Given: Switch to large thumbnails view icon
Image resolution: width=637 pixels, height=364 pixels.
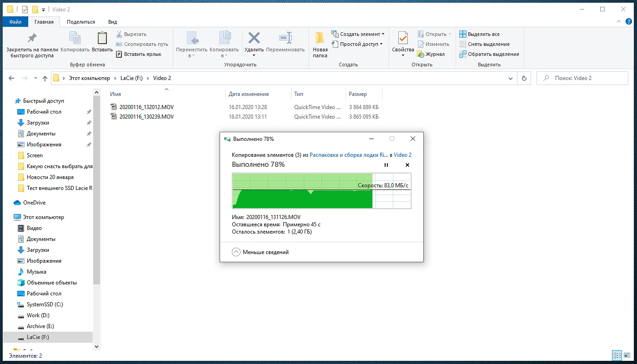Looking at the screenshot, I should [x=627, y=355].
